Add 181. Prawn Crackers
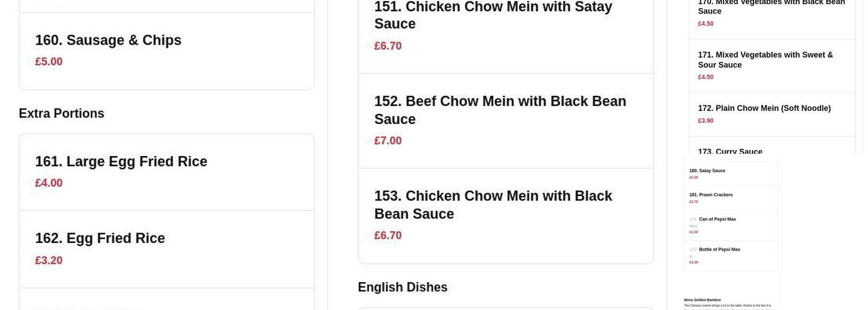Screen dimensions: 868x310 click(711, 195)
